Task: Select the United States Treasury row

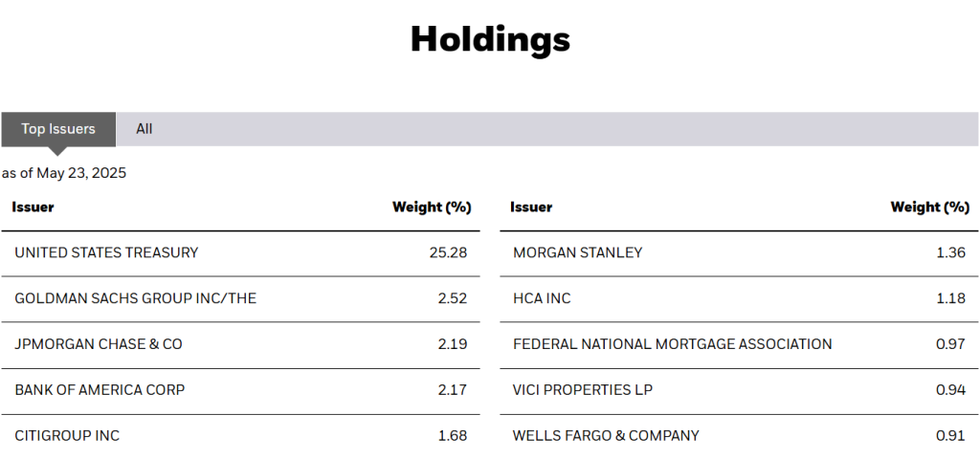Action: point(106,252)
